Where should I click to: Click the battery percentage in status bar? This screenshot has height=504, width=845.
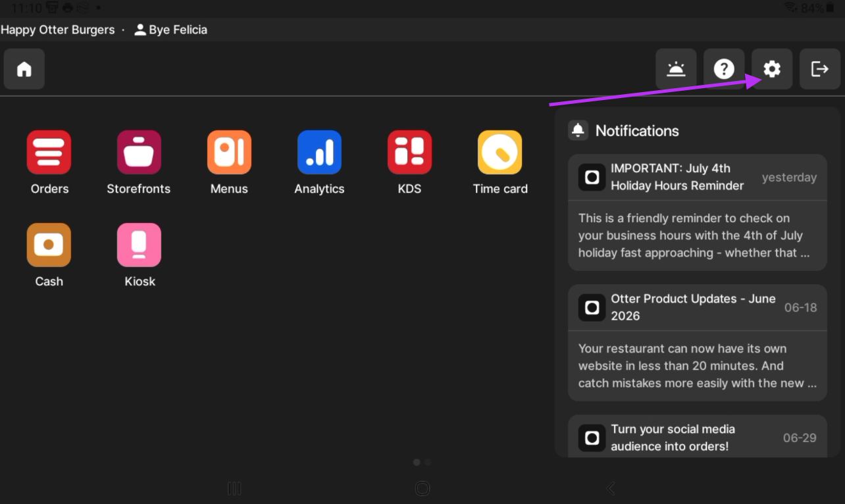pos(813,8)
